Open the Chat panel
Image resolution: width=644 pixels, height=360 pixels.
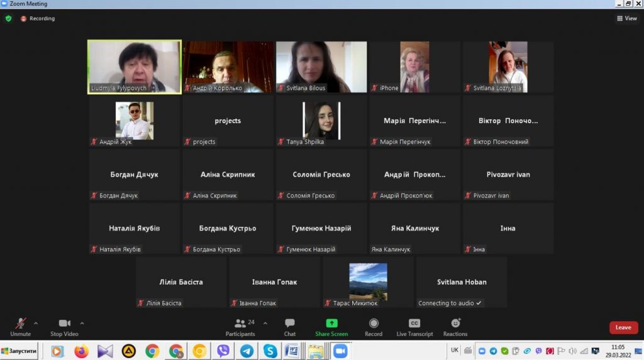pyautogui.click(x=289, y=326)
